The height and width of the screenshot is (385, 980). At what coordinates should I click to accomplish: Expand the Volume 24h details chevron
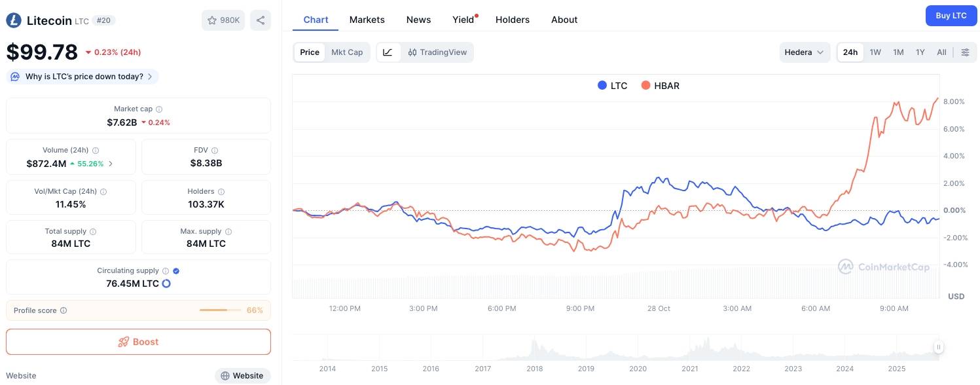coord(111,164)
